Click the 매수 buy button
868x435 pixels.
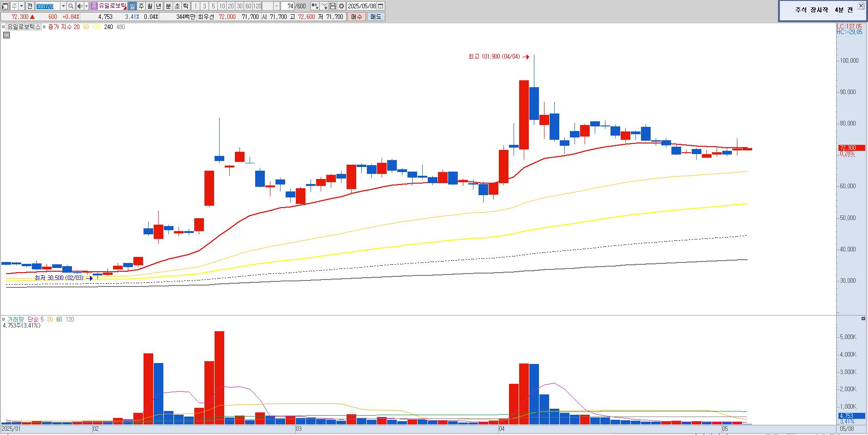coord(357,17)
